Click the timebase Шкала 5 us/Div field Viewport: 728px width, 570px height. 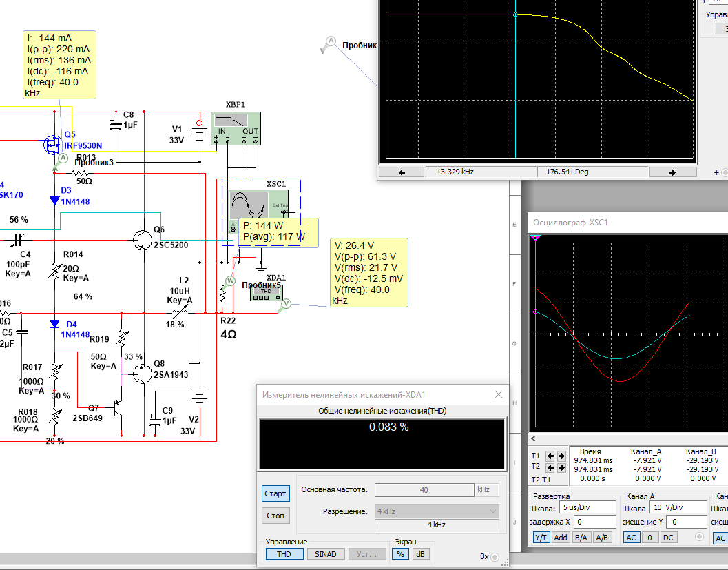587,507
